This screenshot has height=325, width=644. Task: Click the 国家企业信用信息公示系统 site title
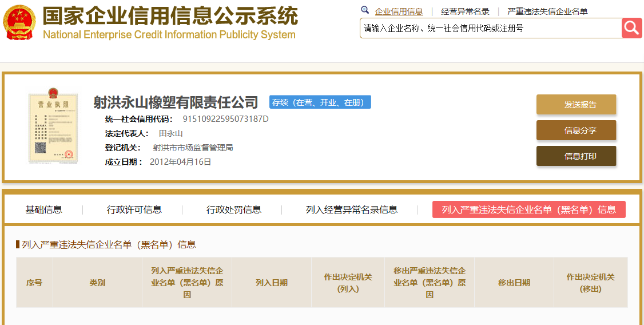coord(170,17)
